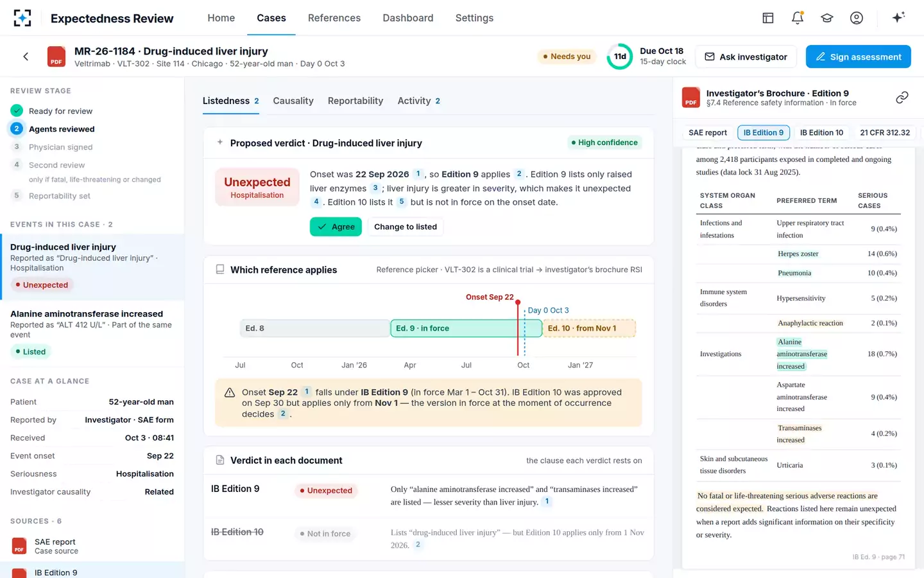Click the sparkle AI assistant icon
This screenshot has height=578, width=924.
pyautogui.click(x=898, y=17)
